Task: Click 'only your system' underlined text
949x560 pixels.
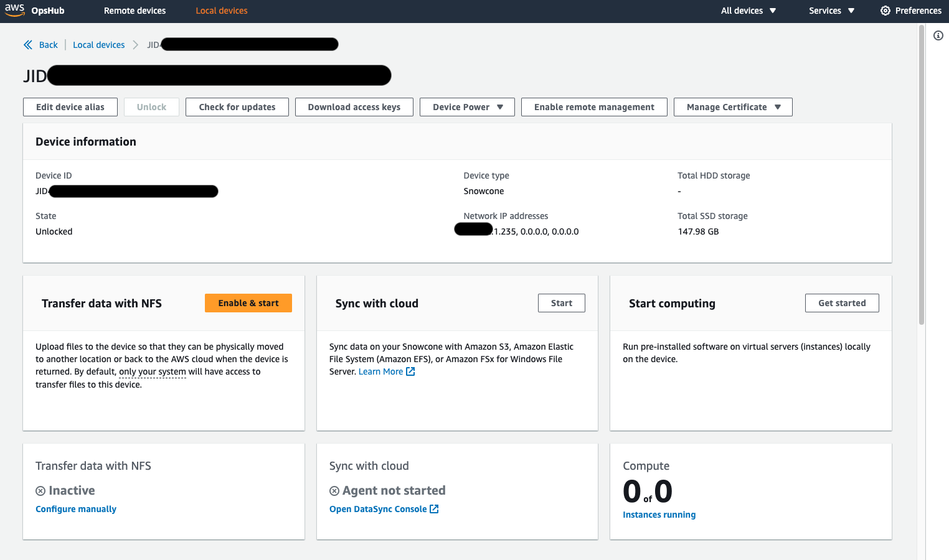Action: pyautogui.click(x=153, y=371)
